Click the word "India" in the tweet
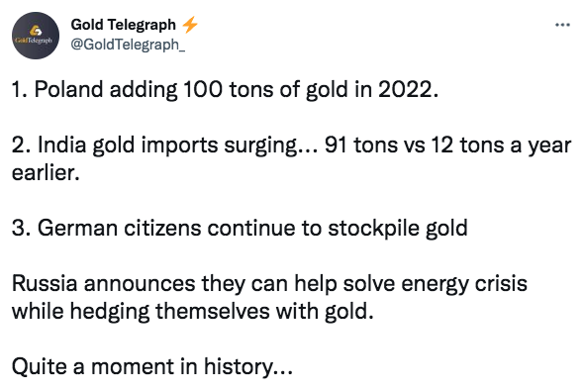Image resolution: width=584 pixels, height=392 pixels. [x=61, y=145]
